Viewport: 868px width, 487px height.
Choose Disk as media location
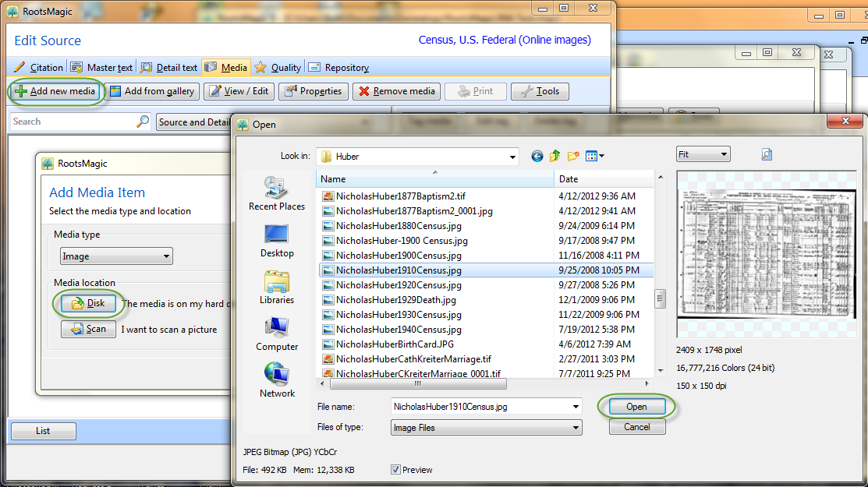89,303
